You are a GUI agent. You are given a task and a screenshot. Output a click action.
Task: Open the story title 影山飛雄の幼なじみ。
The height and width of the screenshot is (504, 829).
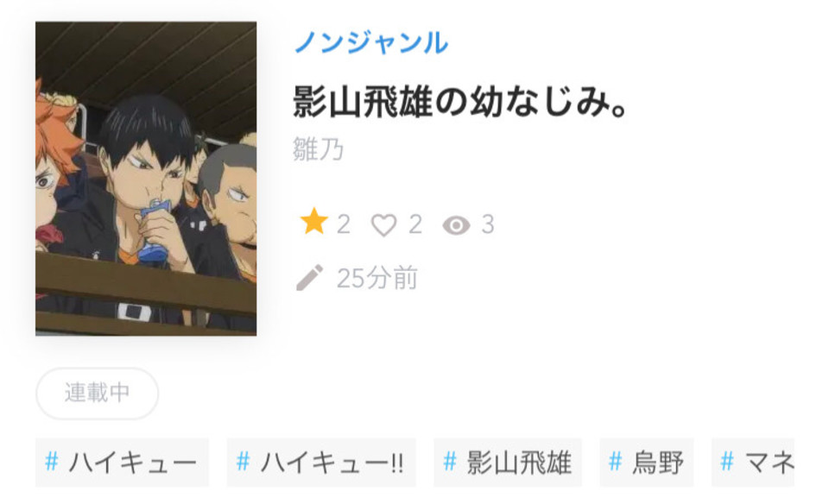point(460,102)
